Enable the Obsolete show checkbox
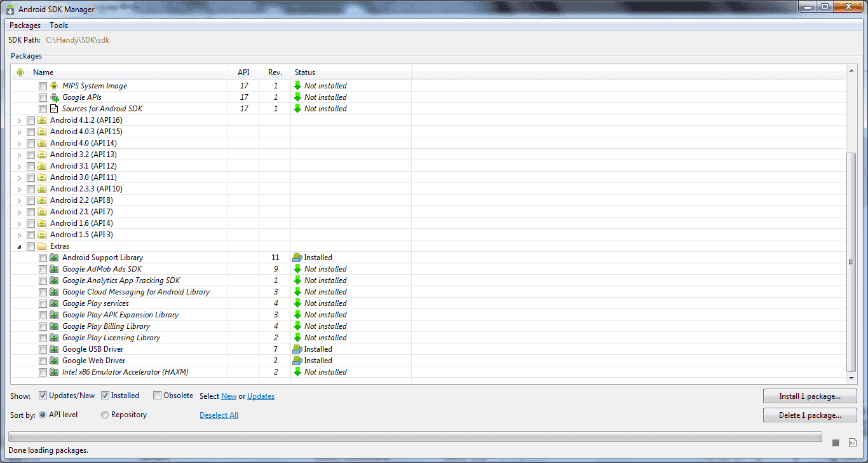868x463 pixels. (x=158, y=396)
